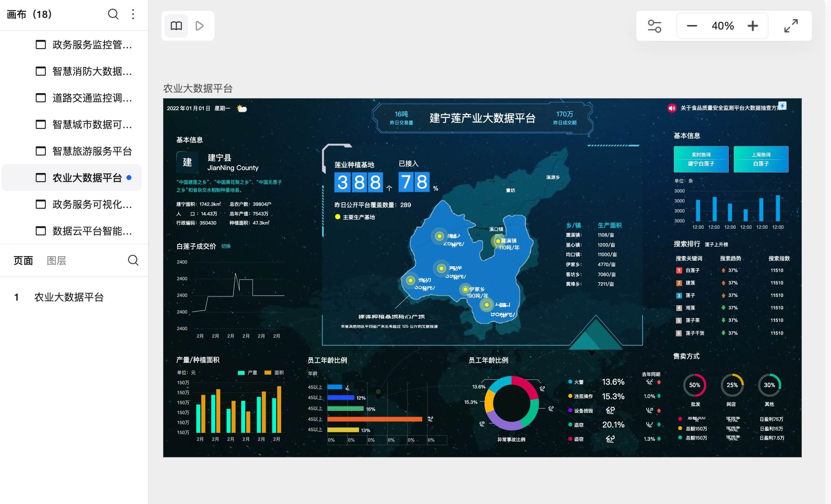Open the canvas list three-dot menu
The height and width of the screenshot is (504, 831).
point(133,14)
